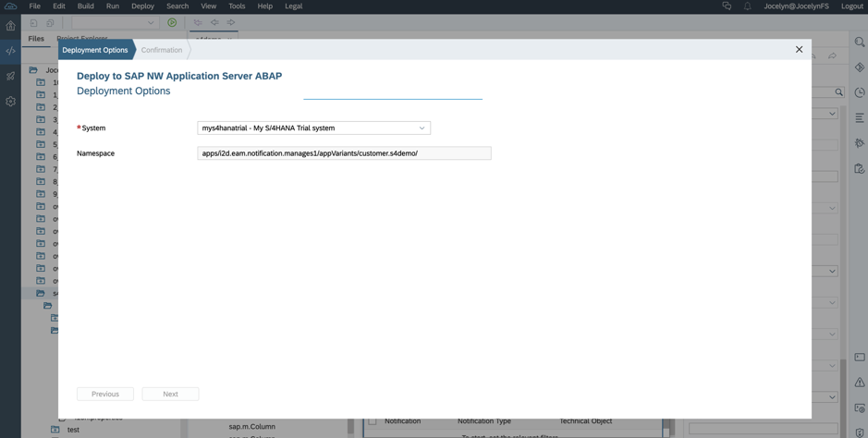The width and height of the screenshot is (868, 438).
Task: Close the deployment dialog with the X
Action: tap(799, 50)
